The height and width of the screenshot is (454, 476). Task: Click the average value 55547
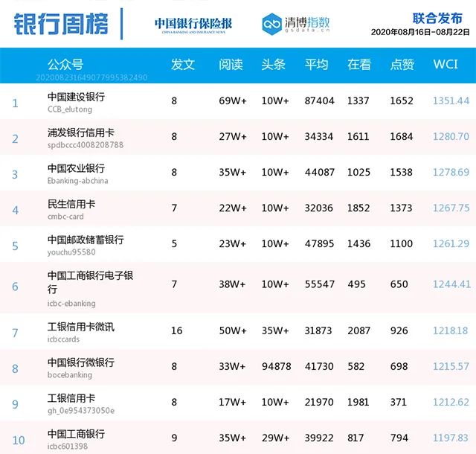320,284
